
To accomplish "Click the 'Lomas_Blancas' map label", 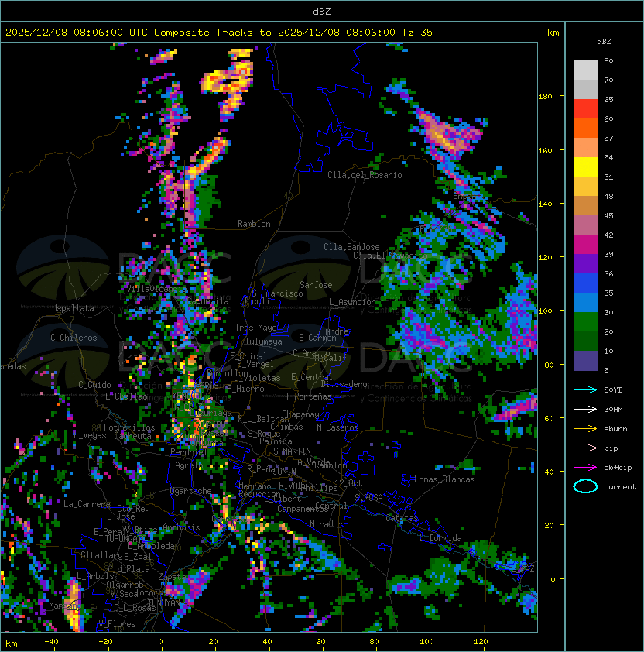I will point(444,479).
